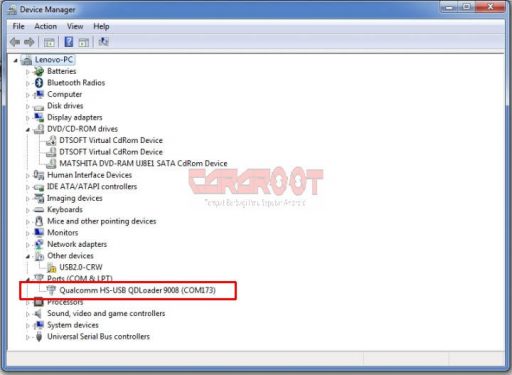Click the Other devices icon
This screenshot has height=375, width=512.
pos(39,256)
